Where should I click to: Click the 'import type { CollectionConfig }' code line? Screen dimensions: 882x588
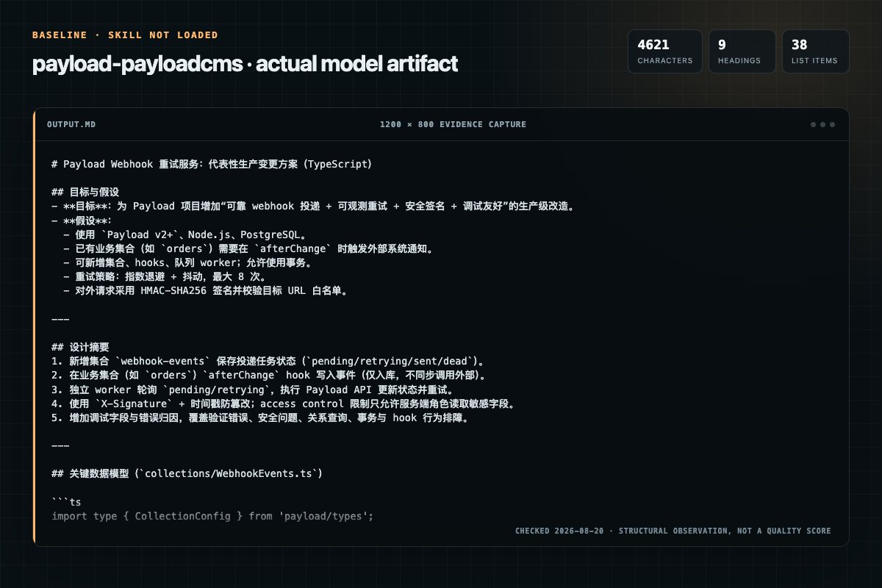click(212, 516)
